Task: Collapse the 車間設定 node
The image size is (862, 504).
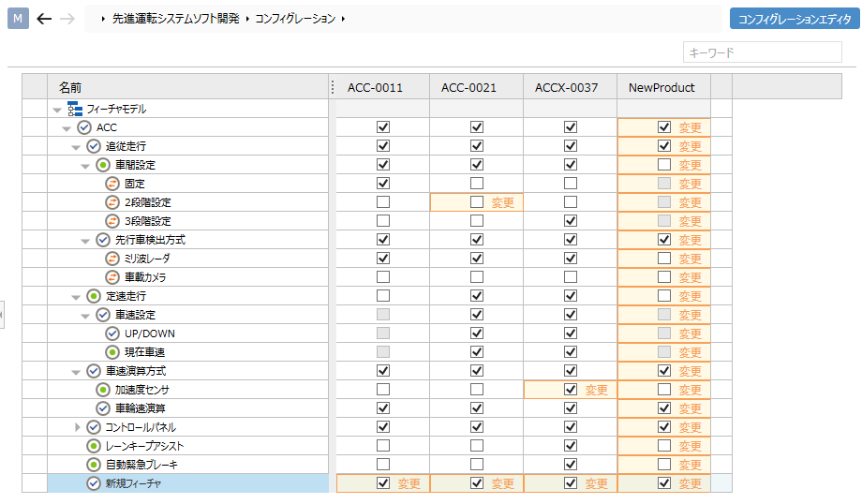Action: coord(85,166)
